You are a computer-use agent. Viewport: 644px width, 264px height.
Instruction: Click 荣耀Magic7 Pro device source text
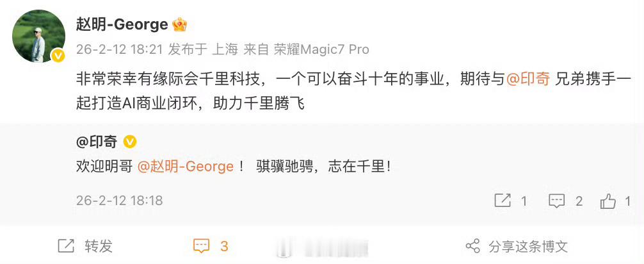(321, 50)
